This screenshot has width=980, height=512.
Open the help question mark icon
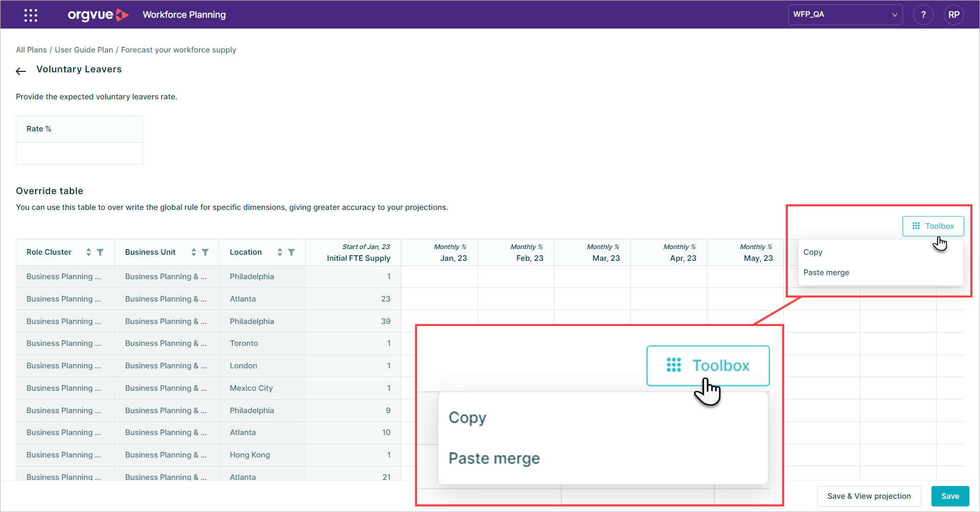coord(923,15)
